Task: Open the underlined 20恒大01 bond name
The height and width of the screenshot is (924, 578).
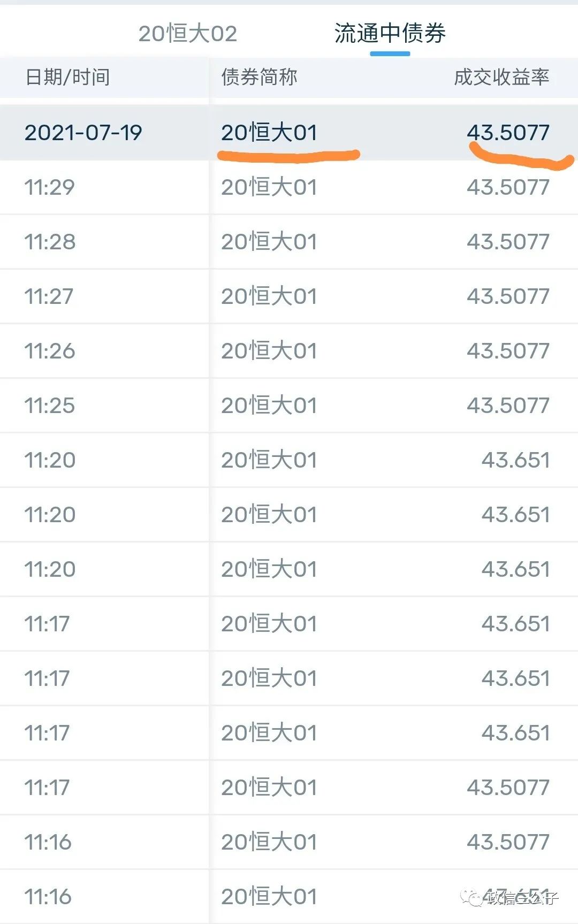Action: tap(269, 133)
